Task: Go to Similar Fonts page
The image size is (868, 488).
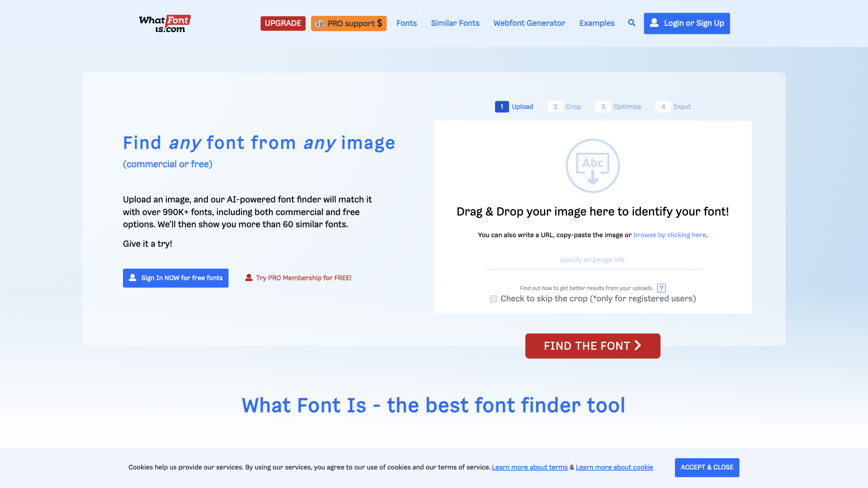Action: pyautogui.click(x=455, y=23)
